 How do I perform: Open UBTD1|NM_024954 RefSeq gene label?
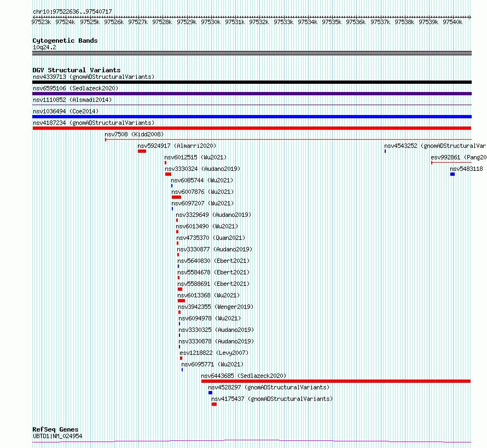click(x=57, y=436)
